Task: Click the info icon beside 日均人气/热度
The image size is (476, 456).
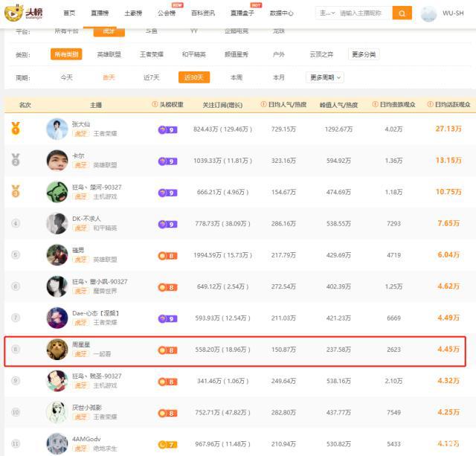Action: (263, 105)
